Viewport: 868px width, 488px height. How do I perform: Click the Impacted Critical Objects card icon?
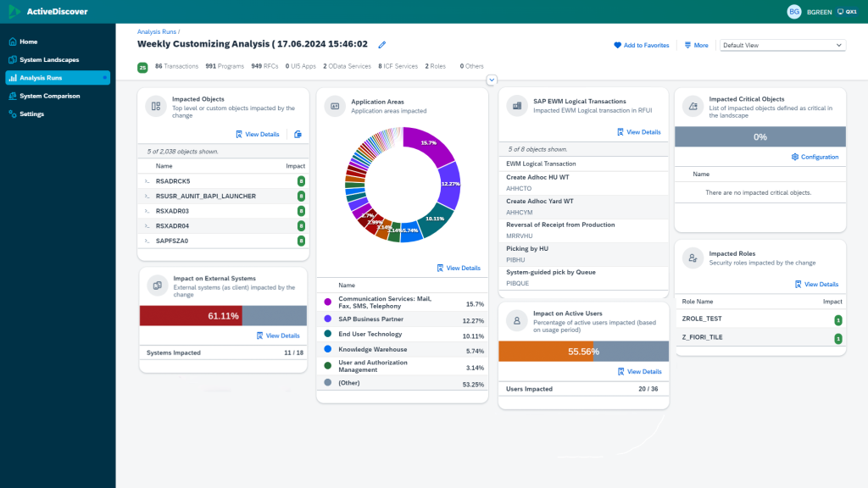(x=693, y=106)
